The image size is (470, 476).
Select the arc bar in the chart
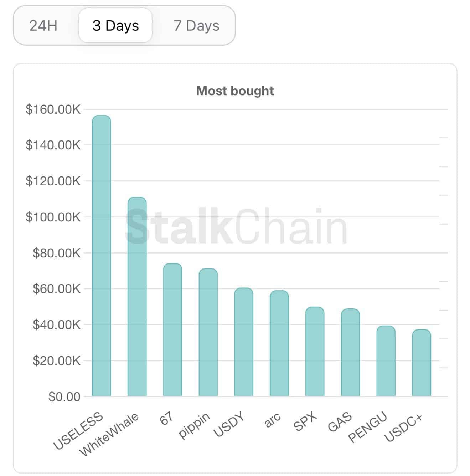(x=279, y=343)
